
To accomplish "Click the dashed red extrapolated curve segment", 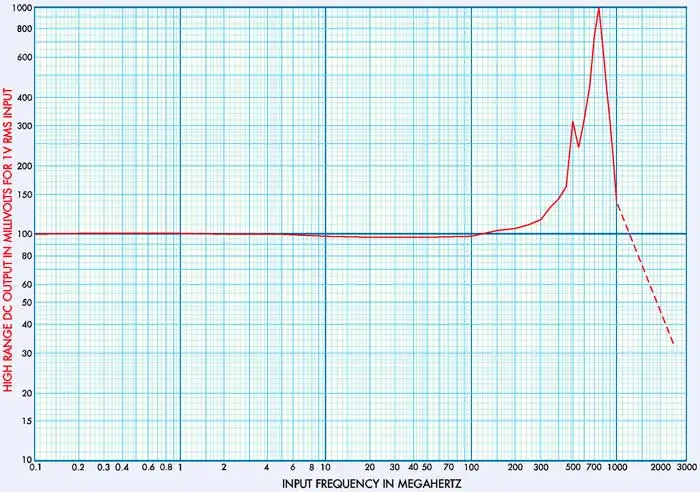I will (x=645, y=273).
